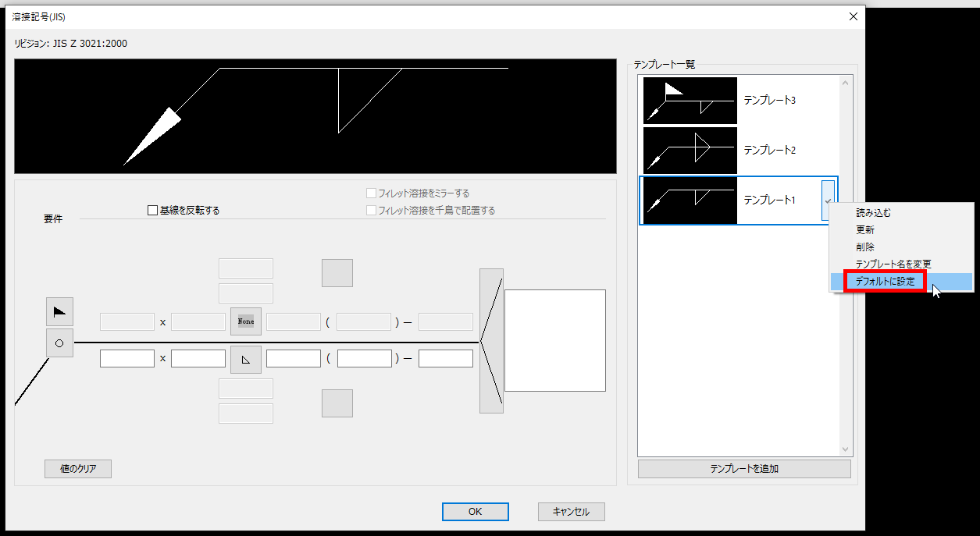Viewport: 980px width, 536px height.
Task: Select the テンプレート1 thumbnail
Action: (x=690, y=201)
